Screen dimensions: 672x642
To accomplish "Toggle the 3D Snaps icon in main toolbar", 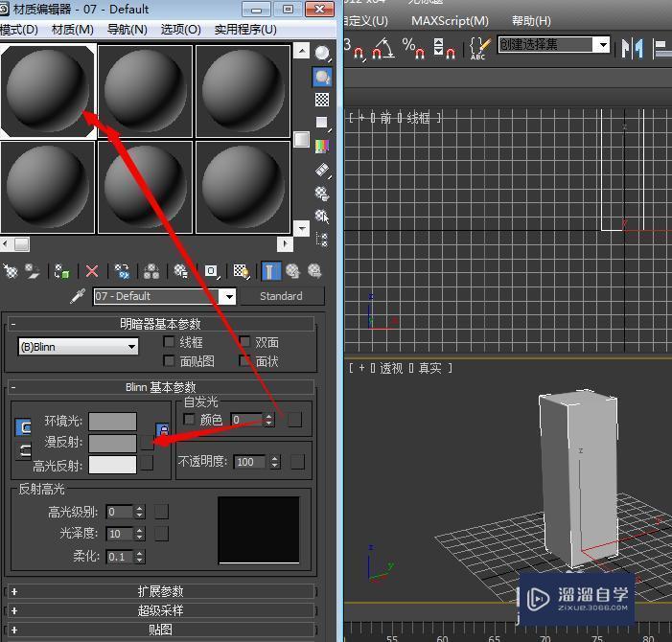I will point(355,48).
